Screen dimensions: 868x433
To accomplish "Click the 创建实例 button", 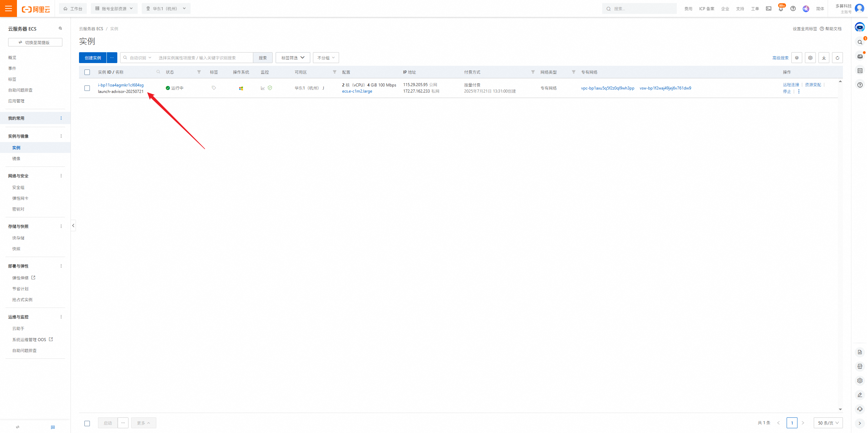I will pyautogui.click(x=93, y=58).
